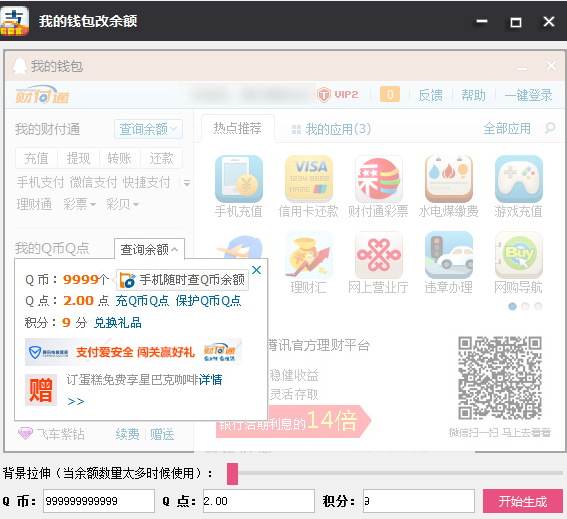Click 充Q币Q点 link
567x519 pixels.
tap(142, 301)
